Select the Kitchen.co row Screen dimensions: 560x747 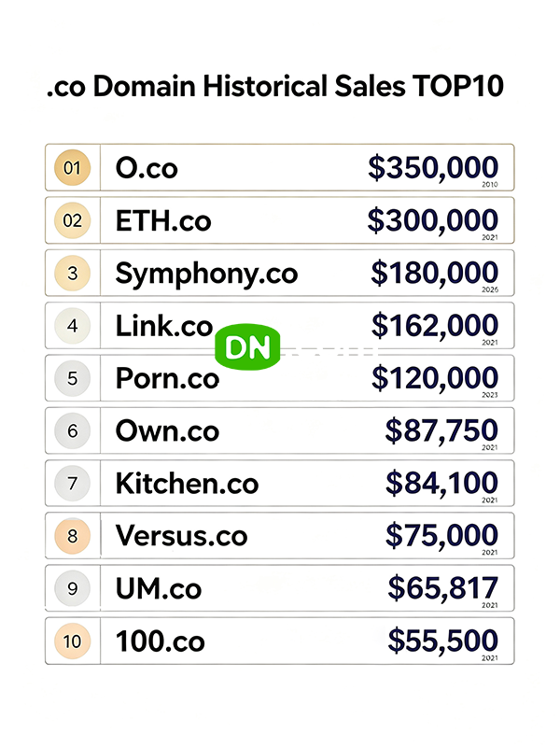pos(280,483)
